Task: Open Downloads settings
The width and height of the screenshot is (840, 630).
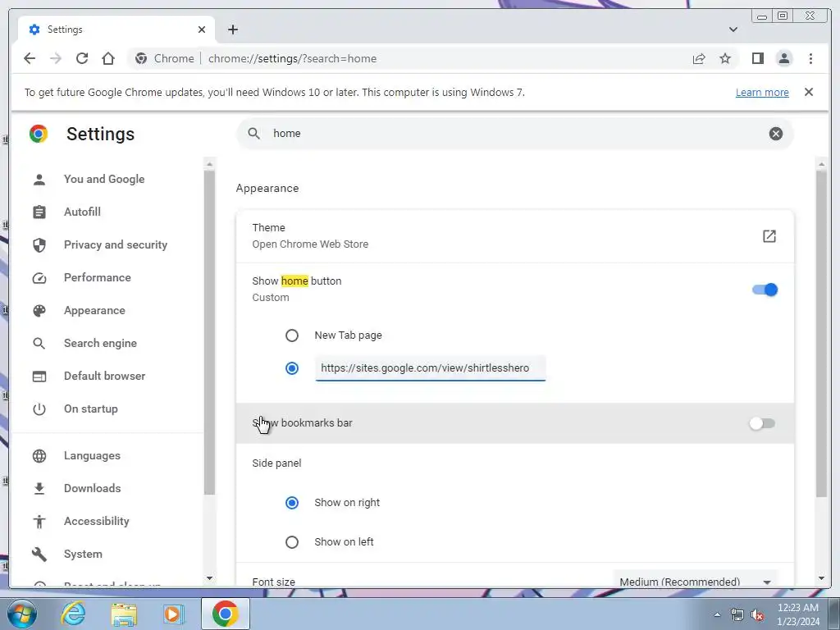Action: click(92, 488)
